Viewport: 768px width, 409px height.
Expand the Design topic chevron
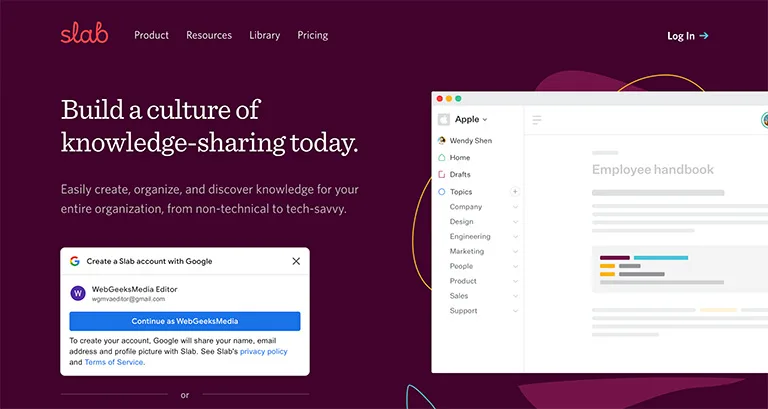[x=515, y=222]
